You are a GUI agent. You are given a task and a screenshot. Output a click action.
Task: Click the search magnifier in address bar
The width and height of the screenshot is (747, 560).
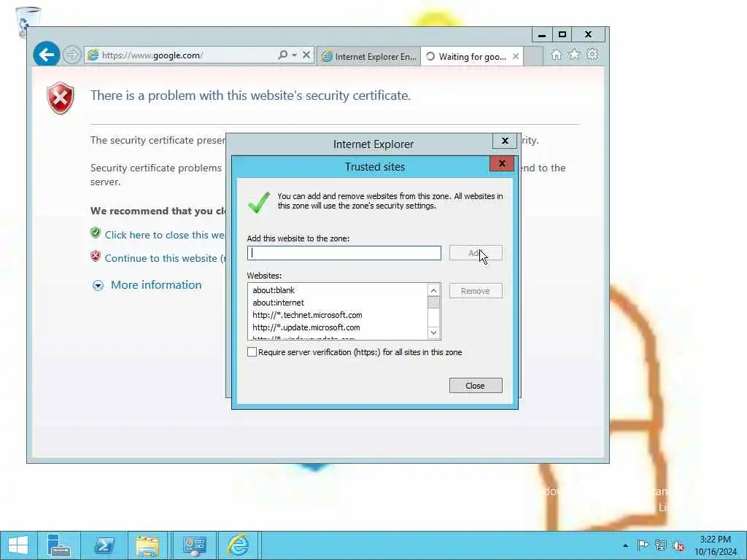[x=282, y=55]
